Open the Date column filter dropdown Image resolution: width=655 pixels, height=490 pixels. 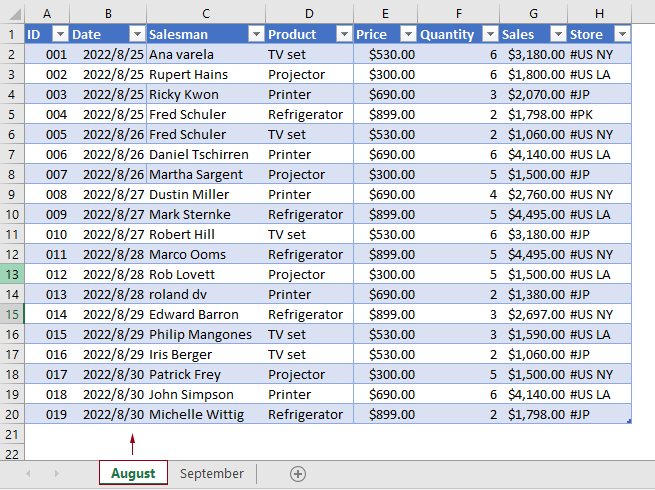[x=137, y=34]
